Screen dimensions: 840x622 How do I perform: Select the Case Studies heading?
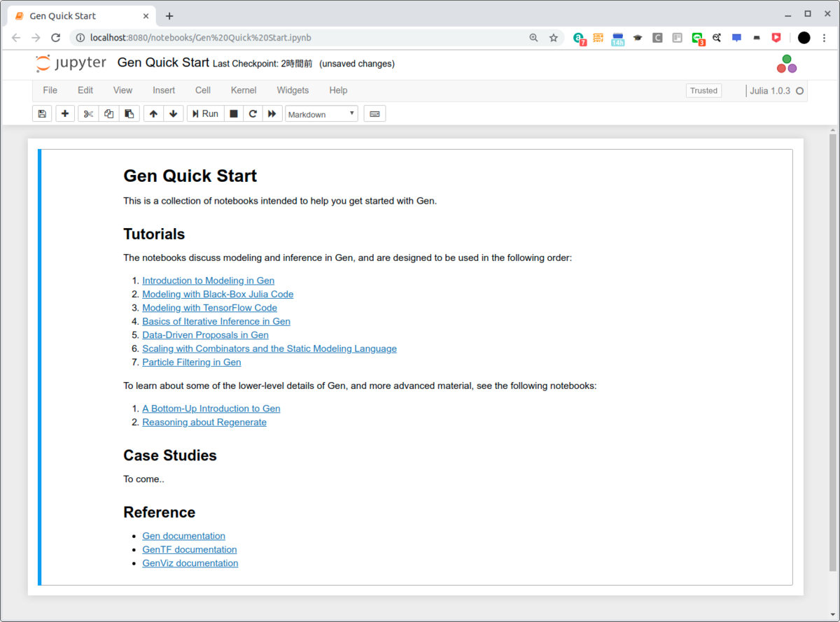pyautogui.click(x=170, y=455)
